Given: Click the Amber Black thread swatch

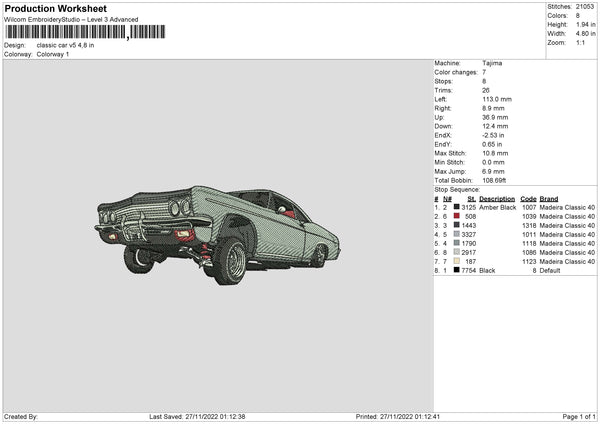Looking at the screenshot, I should [457, 207].
